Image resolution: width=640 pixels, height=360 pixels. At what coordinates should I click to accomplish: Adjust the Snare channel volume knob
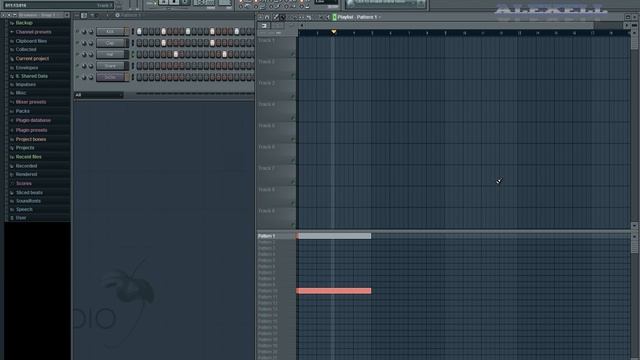pyautogui.click(x=91, y=66)
